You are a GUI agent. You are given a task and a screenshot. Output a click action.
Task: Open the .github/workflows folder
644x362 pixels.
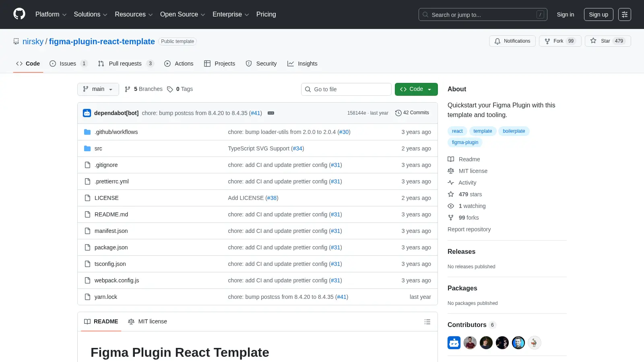coord(116,132)
